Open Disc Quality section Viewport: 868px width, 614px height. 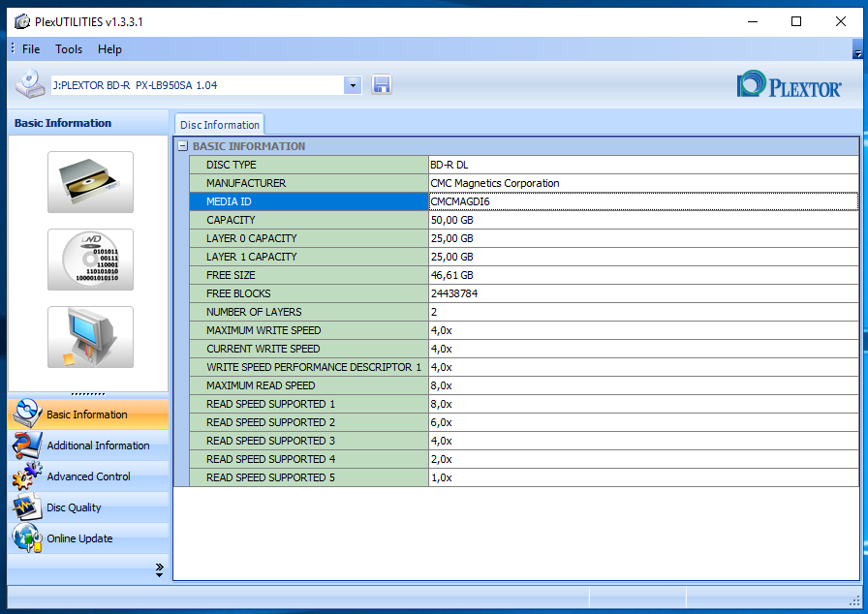pyautogui.click(x=88, y=507)
